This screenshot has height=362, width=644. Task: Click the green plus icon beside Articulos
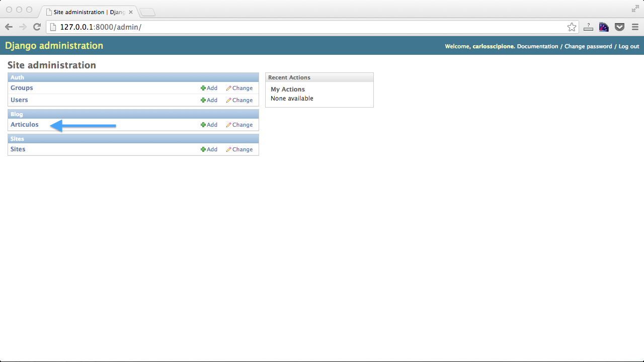pyautogui.click(x=203, y=125)
